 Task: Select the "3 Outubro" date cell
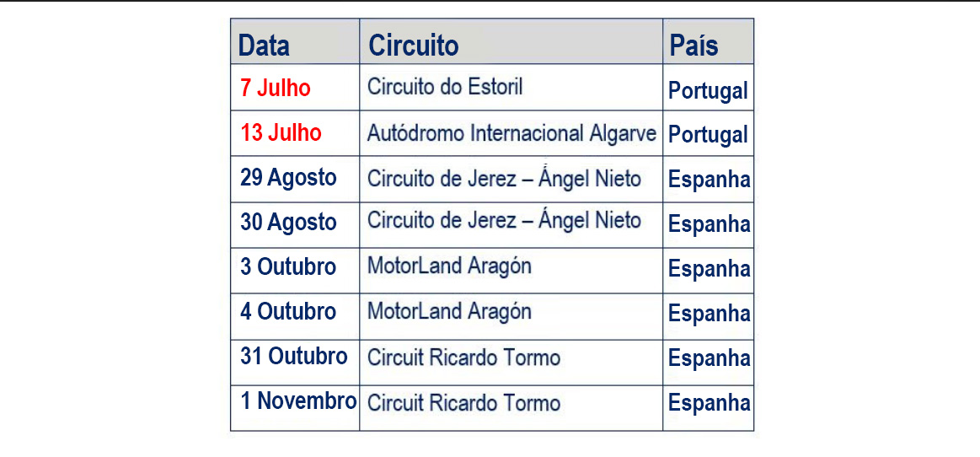click(288, 267)
